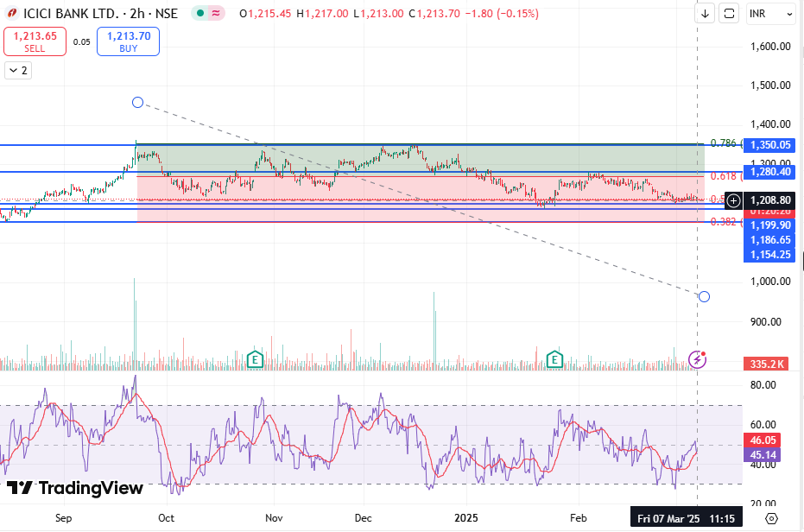804x532 pixels.
Task: Click the -1.80 (-0.15%) change value
Action: (502, 13)
